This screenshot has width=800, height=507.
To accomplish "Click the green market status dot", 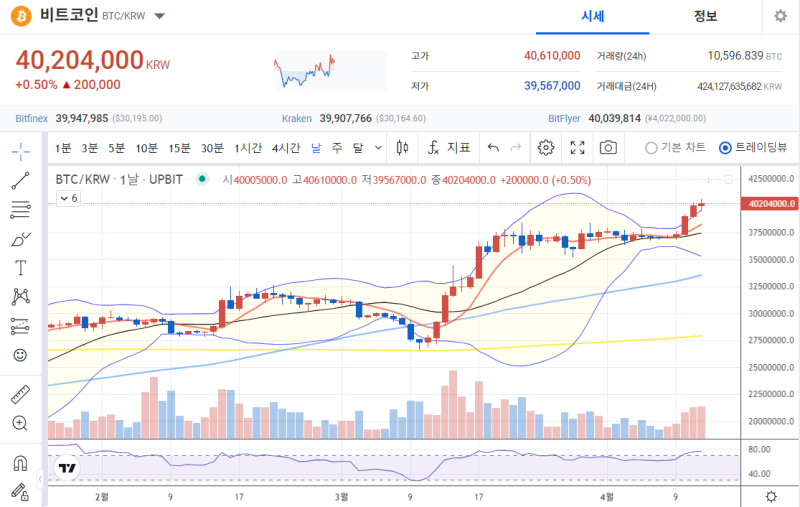I will [203, 179].
